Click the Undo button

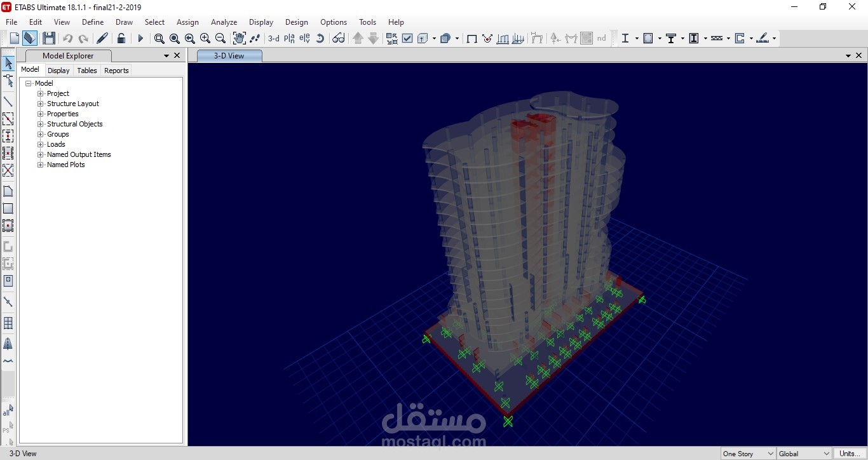pyautogui.click(x=68, y=38)
